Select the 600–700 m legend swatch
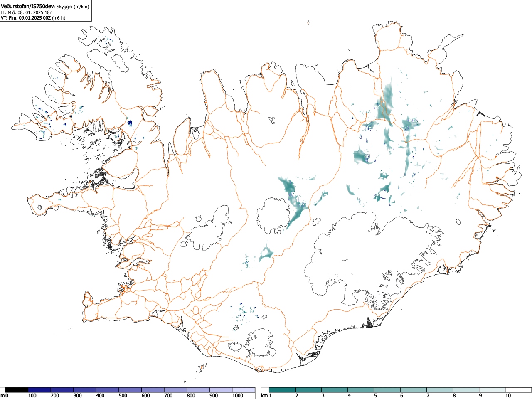 coord(153,390)
